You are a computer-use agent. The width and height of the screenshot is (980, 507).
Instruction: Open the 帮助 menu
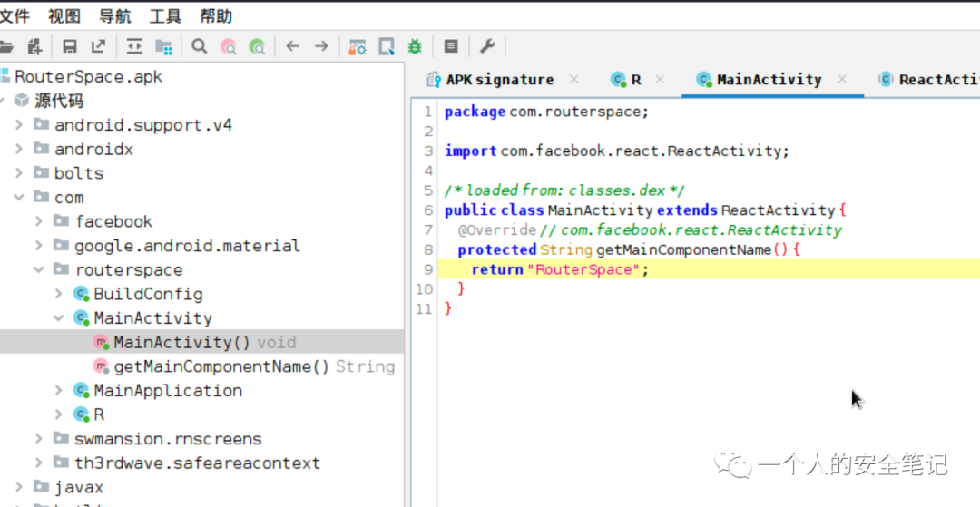[216, 16]
